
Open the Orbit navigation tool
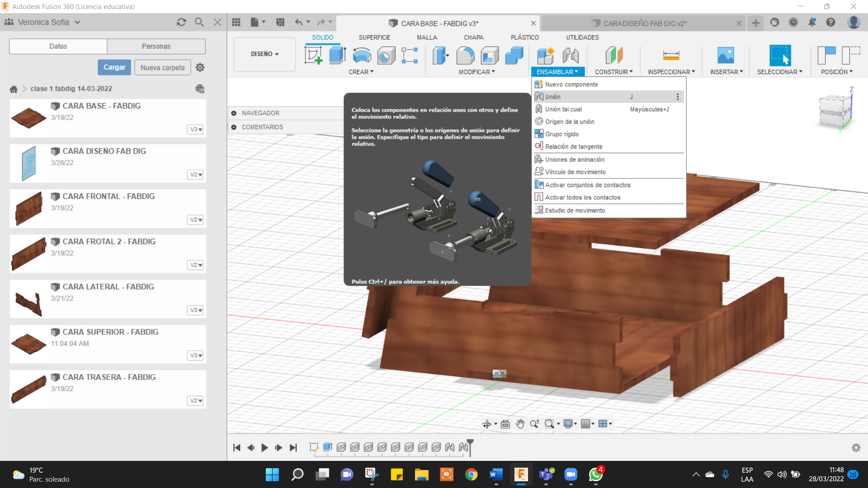point(487,424)
